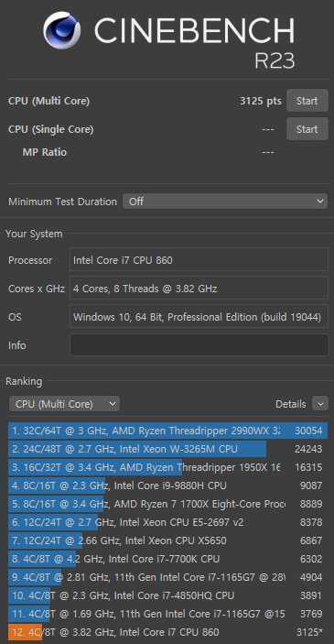The height and width of the screenshot is (644, 334).
Task: Click the Ranking section heading
Action: tap(24, 382)
